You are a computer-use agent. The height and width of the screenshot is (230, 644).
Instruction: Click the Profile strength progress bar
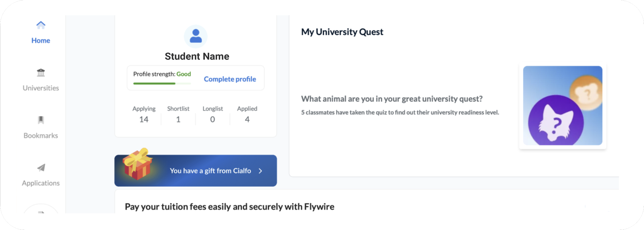(162, 83)
